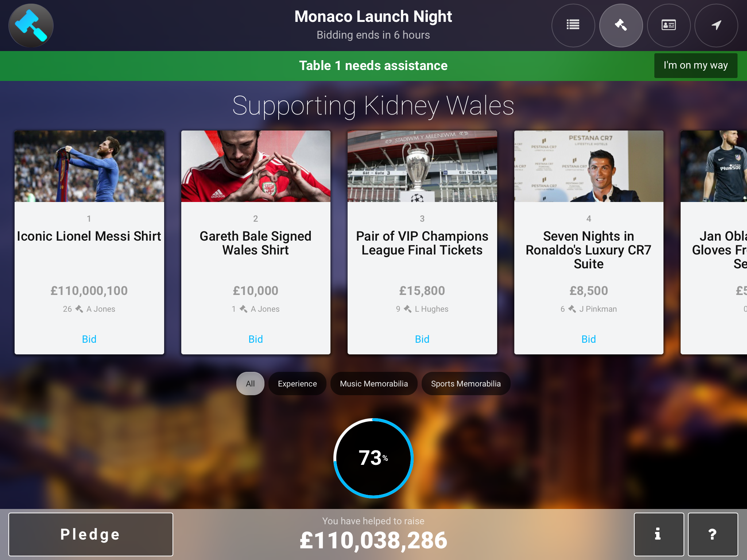Click I'm on my way button
This screenshot has height=560, width=747.
(x=696, y=65)
